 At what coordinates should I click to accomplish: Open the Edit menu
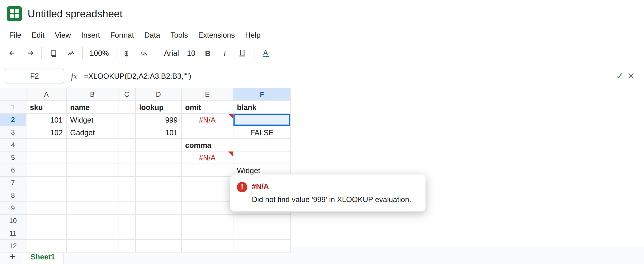pos(38,35)
